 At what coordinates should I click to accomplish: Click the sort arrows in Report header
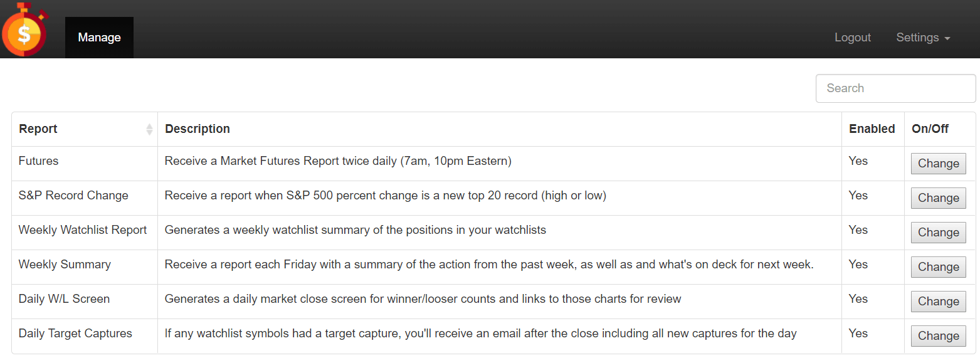click(x=149, y=129)
